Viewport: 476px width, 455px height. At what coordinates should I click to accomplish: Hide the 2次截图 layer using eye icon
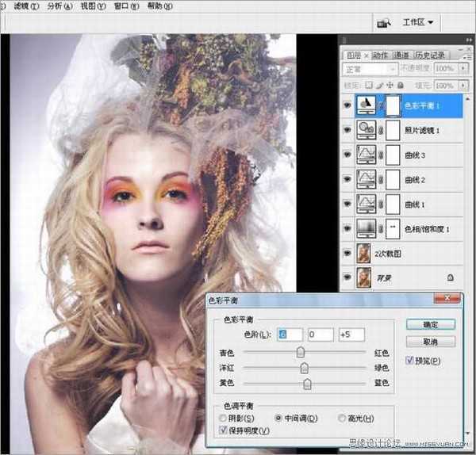tap(347, 253)
